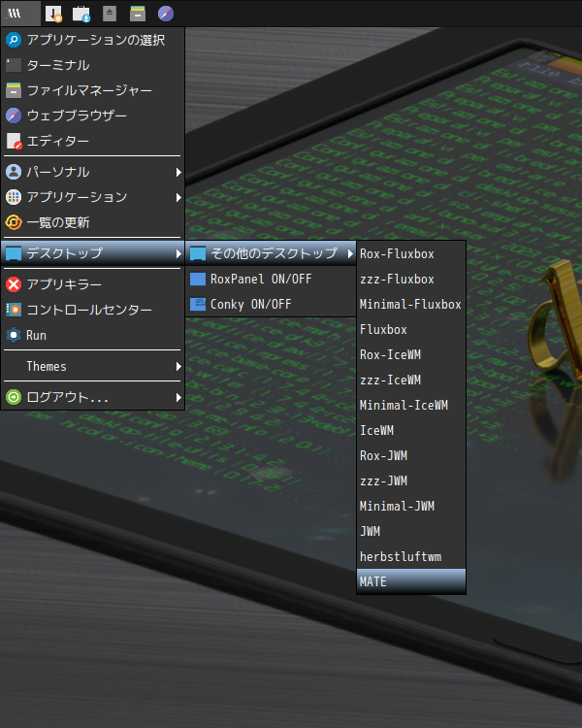Viewport: 582px width, 728px height.
Task: Switch to Minimal-JWM desktop
Action: click(411, 506)
